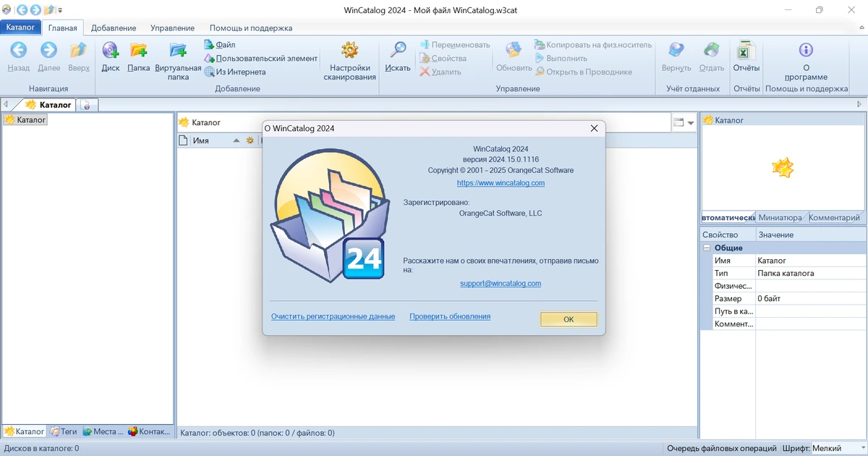Add a folder using the Папка icon
Screen dimensions: 868x456
coord(138,50)
